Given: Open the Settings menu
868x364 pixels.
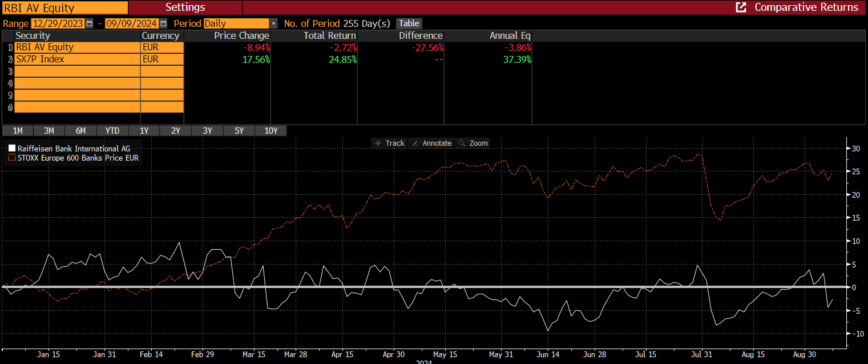Looking at the screenshot, I should tap(185, 7).
